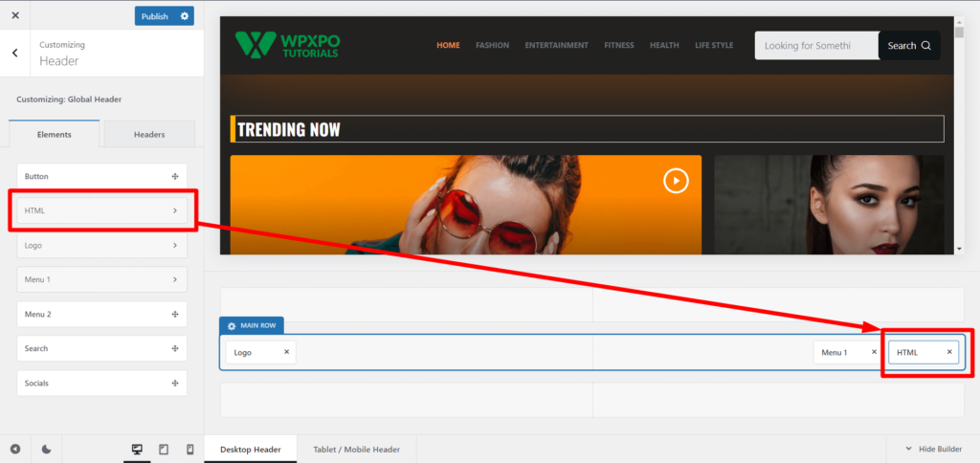The image size is (980, 463).
Task: Expand Logo element chevron in sidebar
Action: tap(175, 246)
